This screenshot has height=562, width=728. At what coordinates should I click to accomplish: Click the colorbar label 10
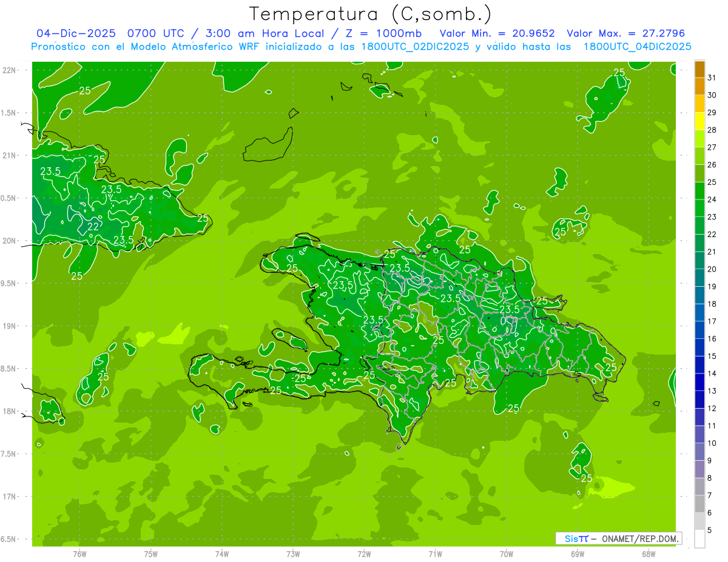coord(712,443)
